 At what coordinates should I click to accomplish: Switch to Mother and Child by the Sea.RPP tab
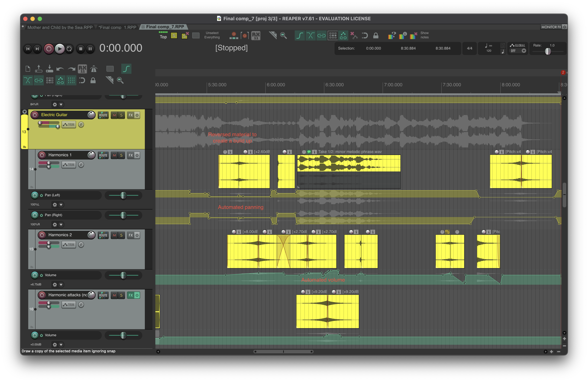(x=60, y=27)
